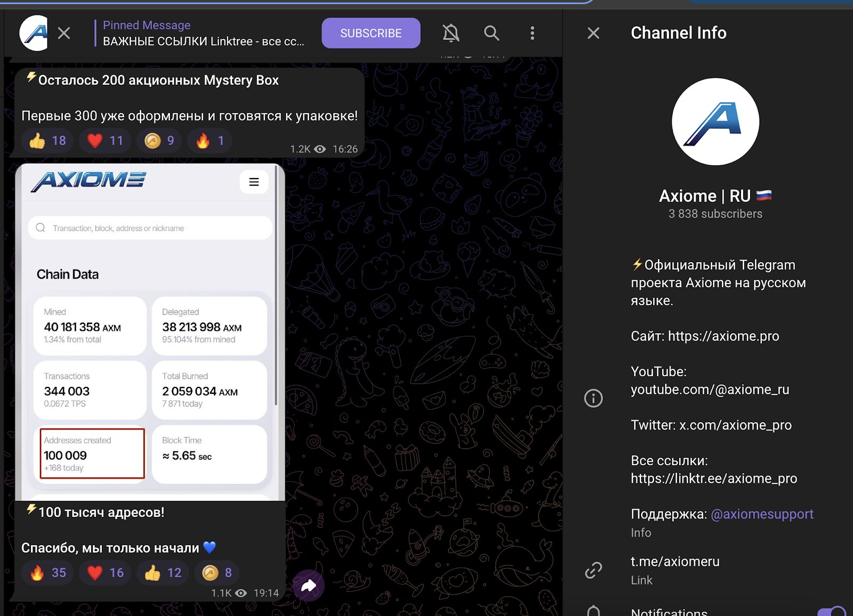Click the Mined 40 181 358 AXM card
This screenshot has width=853, height=616.
coord(90,326)
